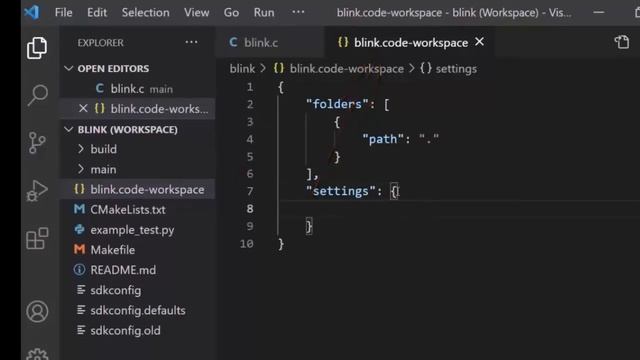Open the File menu
This screenshot has height=360, width=640.
tap(64, 13)
